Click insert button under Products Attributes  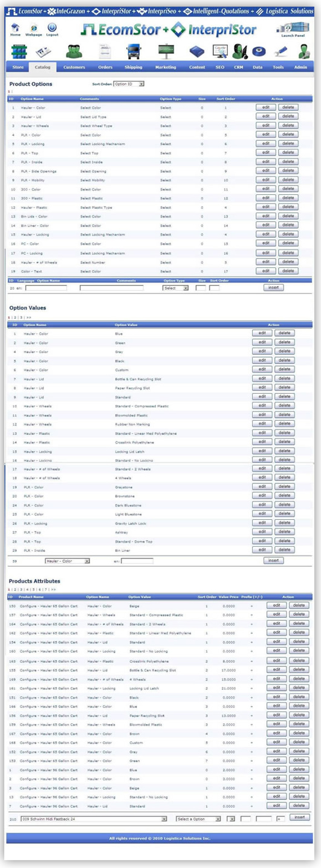299,817
